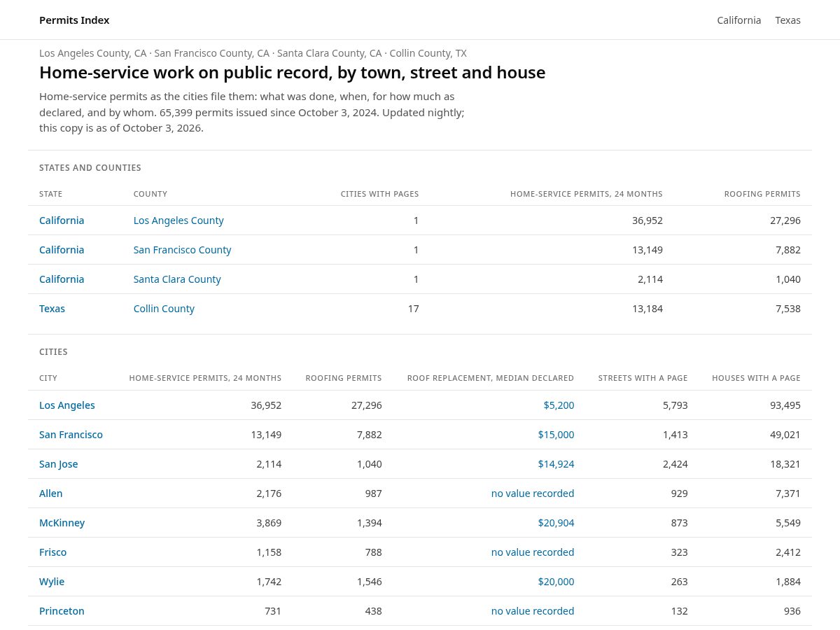Select the 93,495 houses value for Los Angeles
The height and width of the screenshot is (630, 840).
tap(785, 405)
